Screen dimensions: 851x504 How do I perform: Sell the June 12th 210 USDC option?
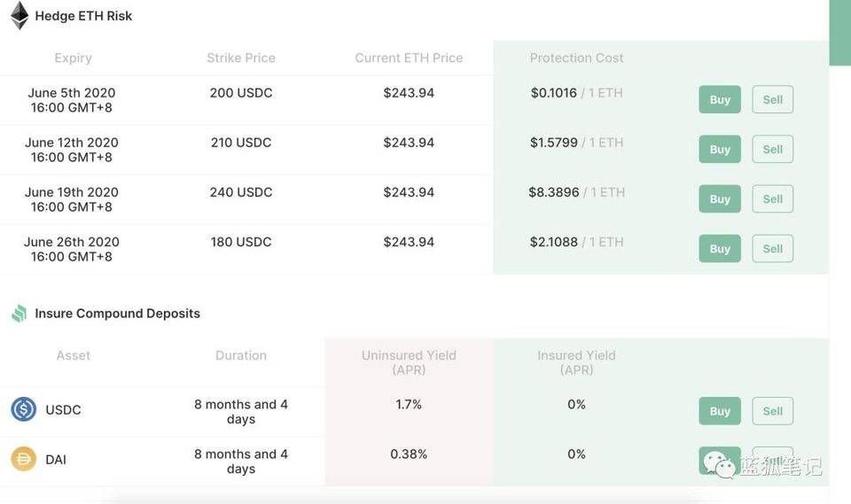click(x=772, y=149)
